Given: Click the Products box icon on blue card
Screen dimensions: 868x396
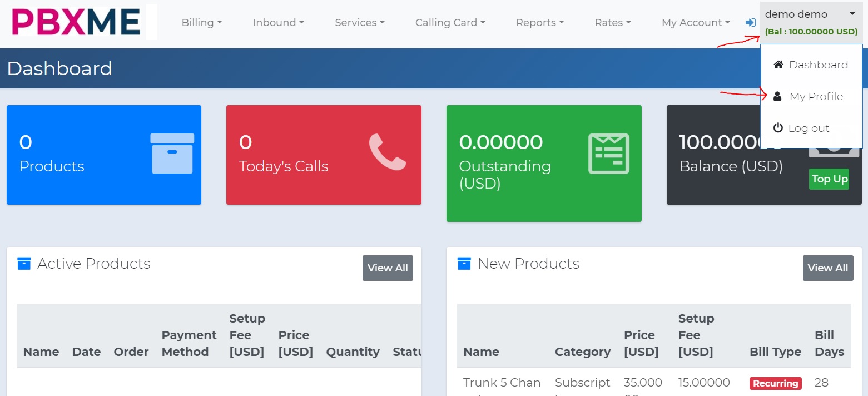Looking at the screenshot, I should click(x=172, y=154).
